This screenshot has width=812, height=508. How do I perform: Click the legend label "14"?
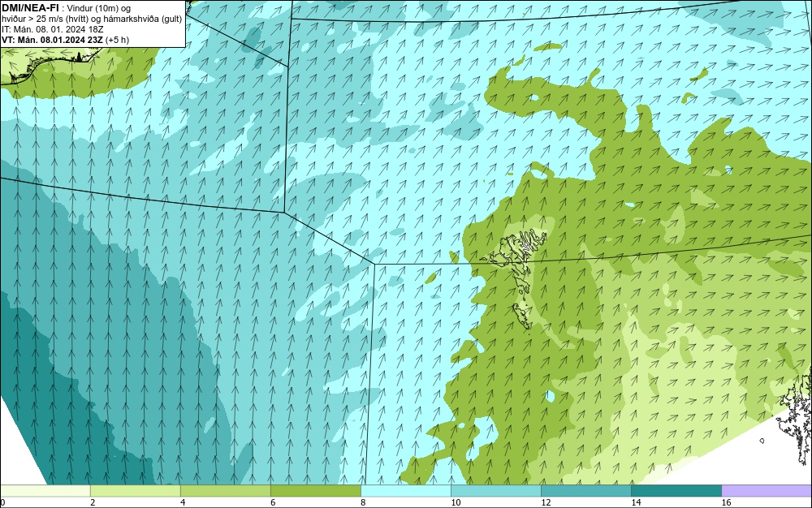coord(636,502)
